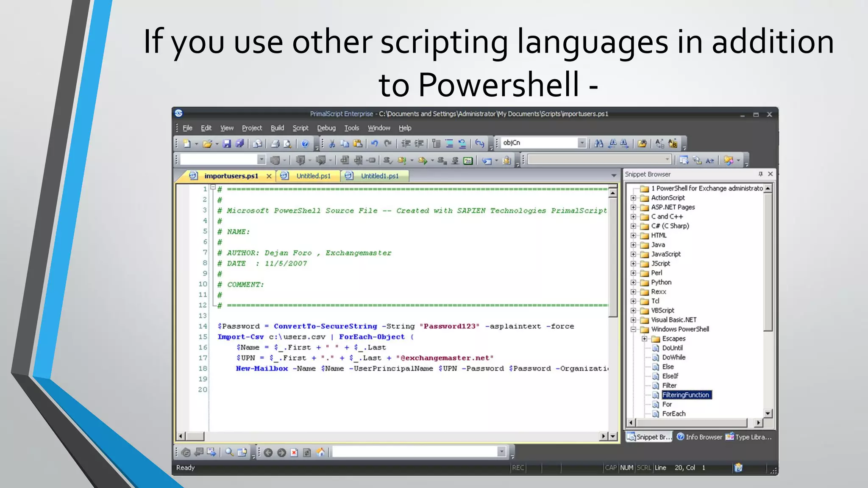Select the C# (C Sharp) snippet folder

point(670,226)
